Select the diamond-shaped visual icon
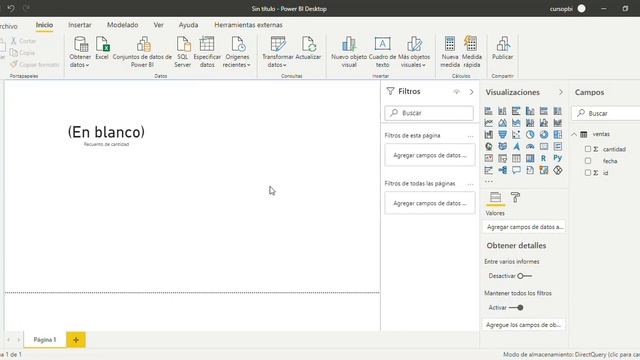This screenshot has height=360, width=640. (x=558, y=170)
